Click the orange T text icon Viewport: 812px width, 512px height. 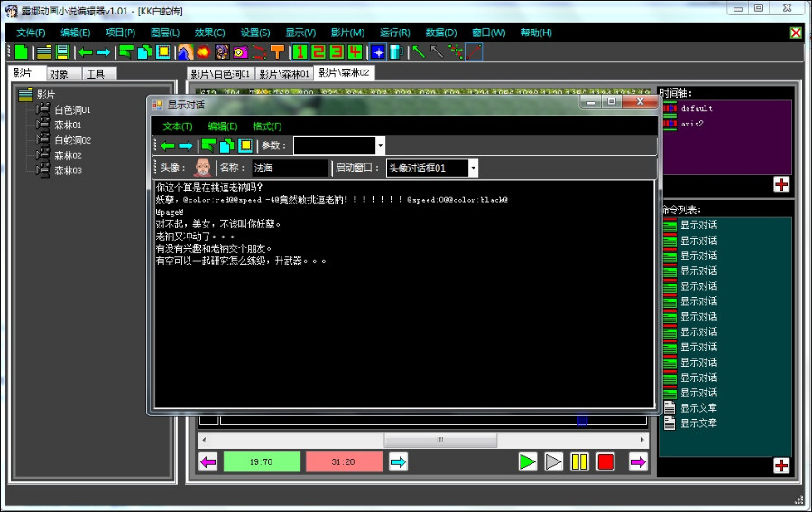pyautogui.click(x=278, y=51)
